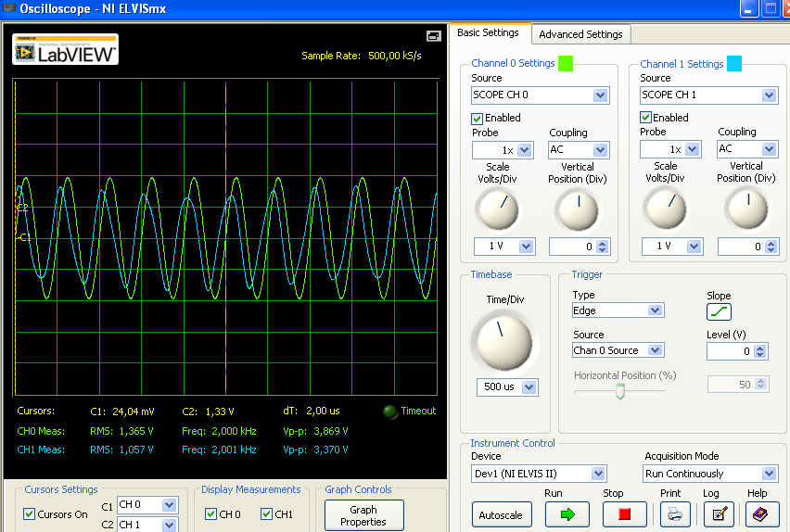Viewport: 790px width, 532px height.
Task: Open the trigger Type Edge dropdown
Action: [655, 310]
